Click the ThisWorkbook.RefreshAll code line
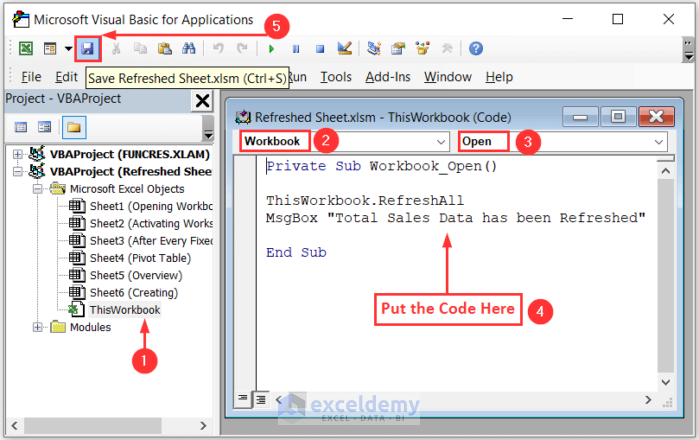This screenshot has height=440, width=699. [365, 201]
